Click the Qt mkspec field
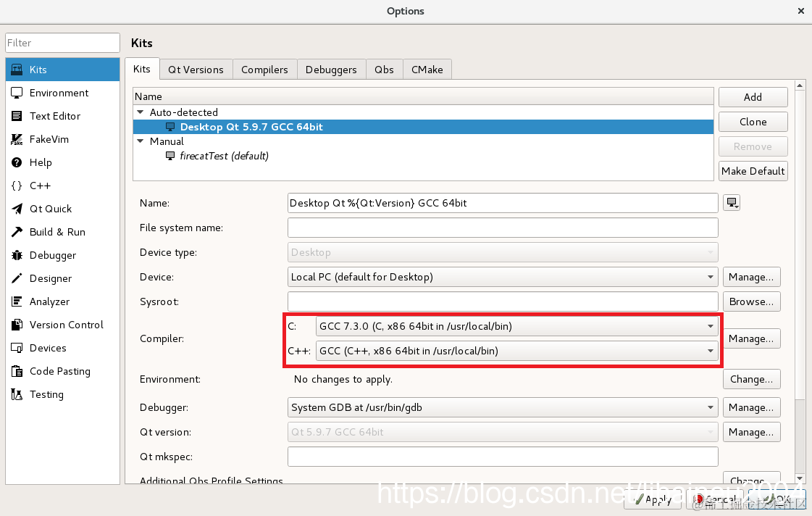Viewport: 812px width, 516px height. point(503,457)
